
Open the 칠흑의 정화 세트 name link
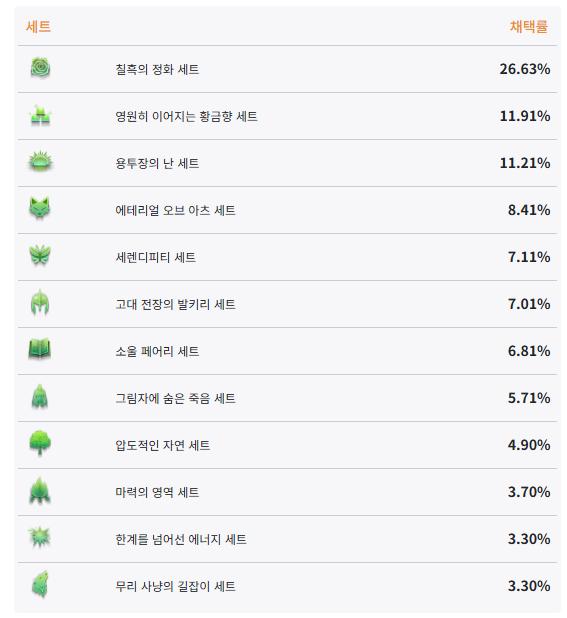click(157, 69)
